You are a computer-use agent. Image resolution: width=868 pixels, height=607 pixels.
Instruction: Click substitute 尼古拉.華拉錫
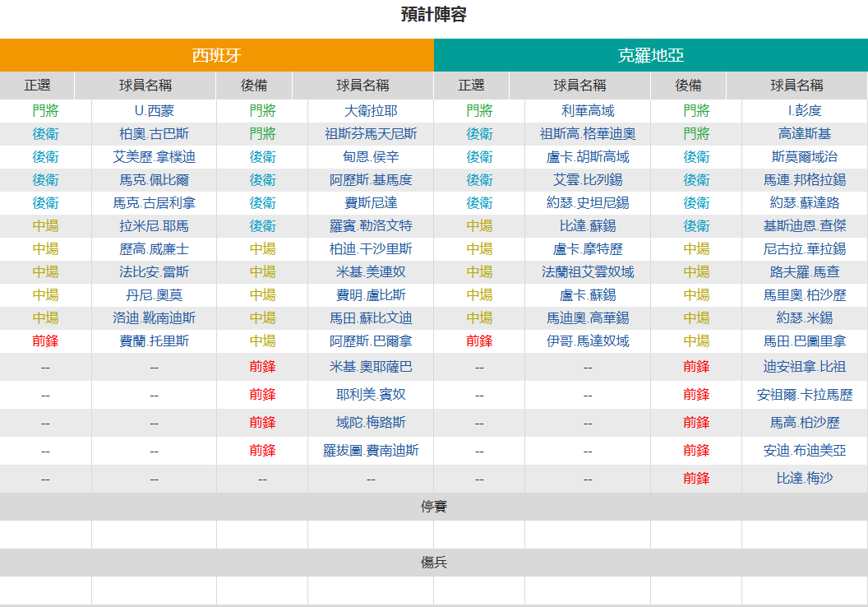tap(805, 249)
